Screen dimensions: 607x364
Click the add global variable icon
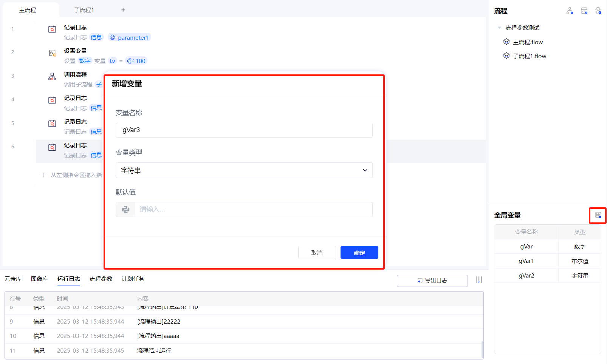[598, 215]
